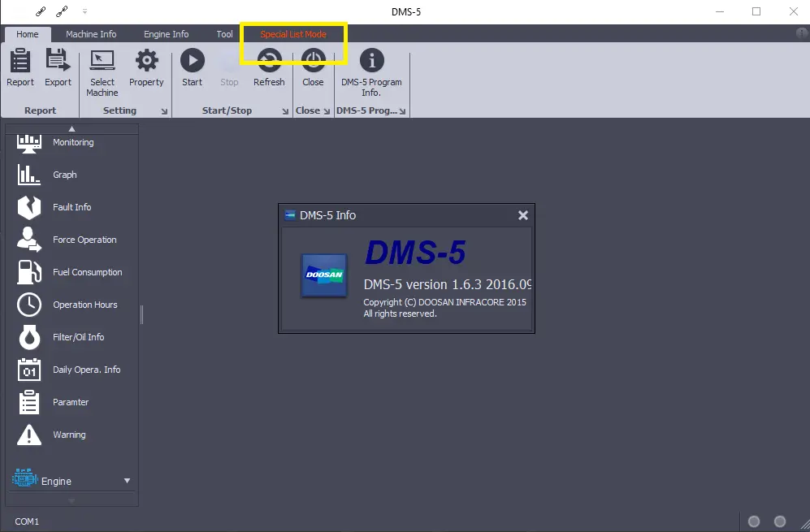This screenshot has width=810, height=532.
Task: Expand the DMS-5 Prog... group launcher
Action: coord(402,111)
